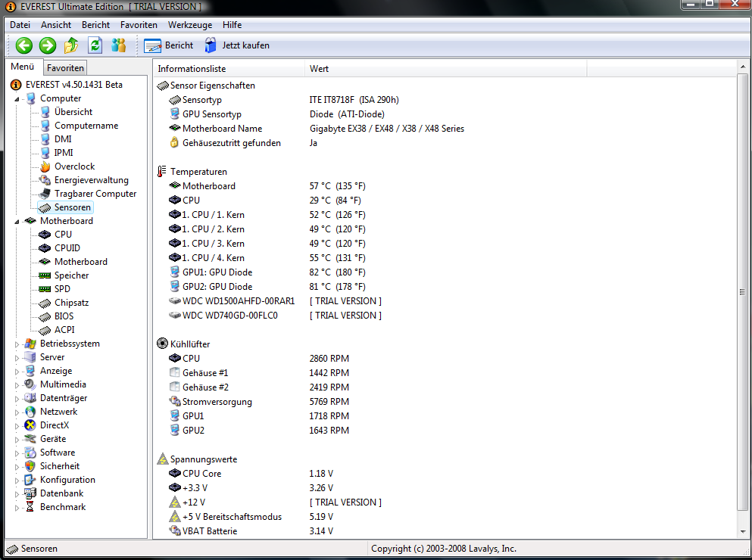Viewport: 752px width, 560px height.
Task: Refresh the page with the refresh icon
Action: click(95, 45)
